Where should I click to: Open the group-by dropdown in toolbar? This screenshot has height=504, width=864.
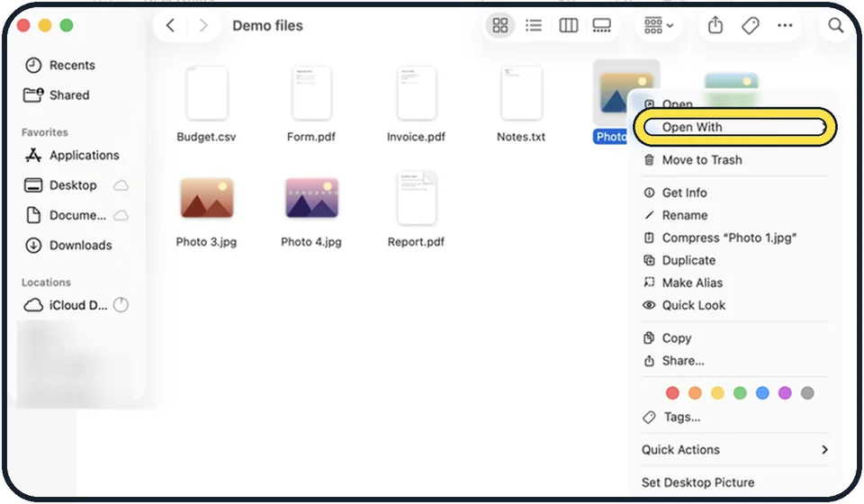(x=659, y=25)
